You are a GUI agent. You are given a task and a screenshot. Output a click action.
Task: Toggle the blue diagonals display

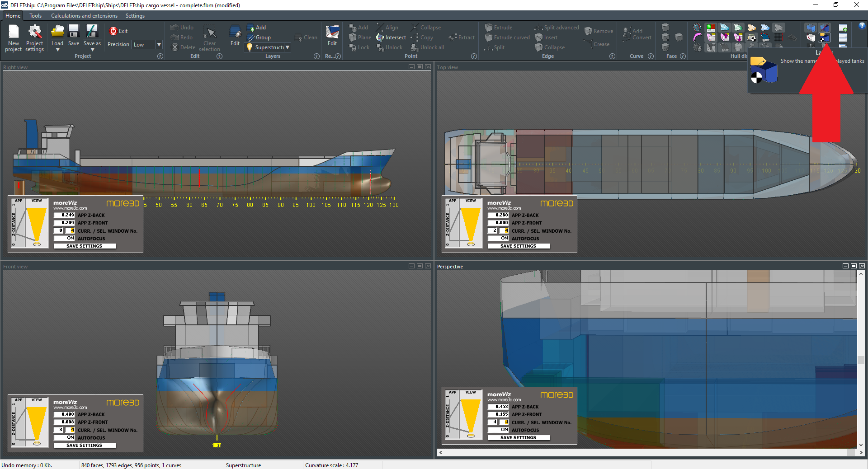(765, 28)
